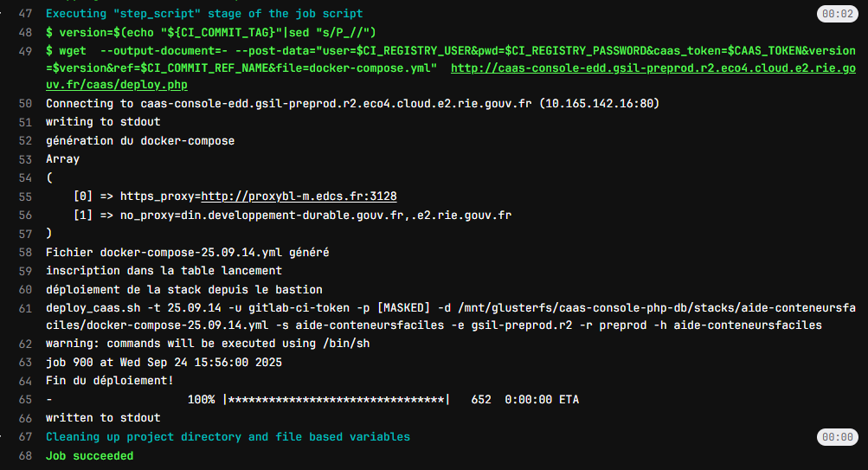The height and width of the screenshot is (470, 868).
Task: Jump to line number 61 anchor
Action: (x=25, y=309)
